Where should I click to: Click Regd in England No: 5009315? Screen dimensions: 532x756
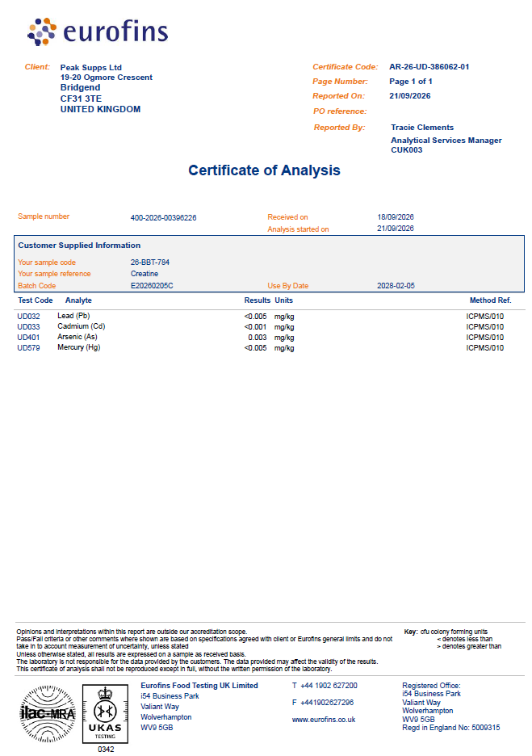tap(451, 728)
